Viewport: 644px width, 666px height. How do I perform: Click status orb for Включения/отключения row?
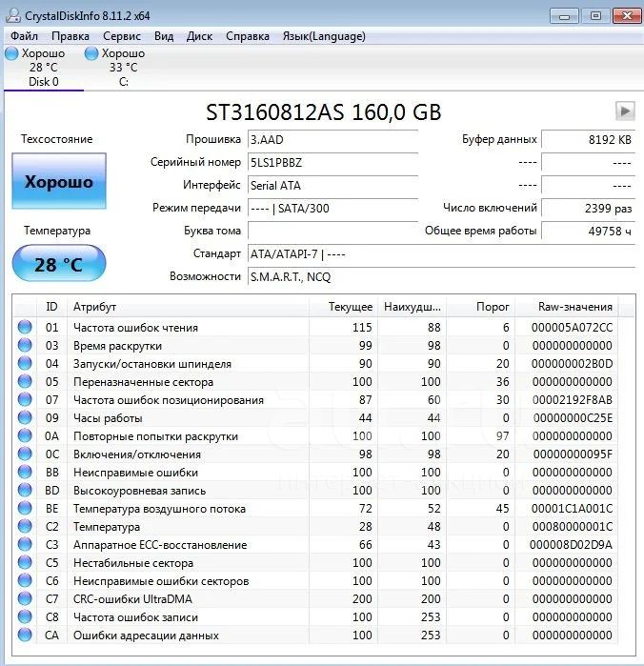(x=25, y=454)
